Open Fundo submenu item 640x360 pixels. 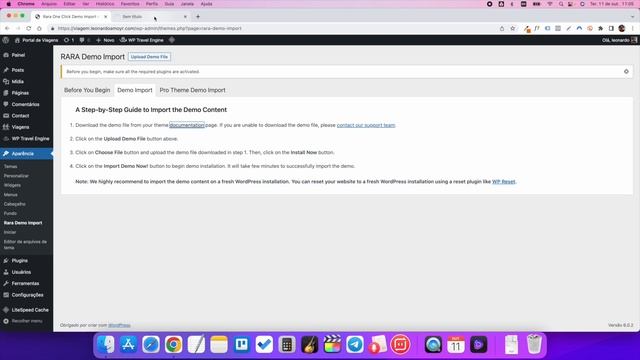10,213
